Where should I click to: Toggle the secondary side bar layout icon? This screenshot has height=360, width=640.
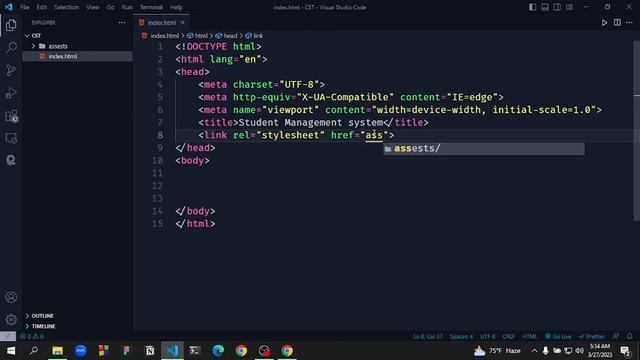557,7
